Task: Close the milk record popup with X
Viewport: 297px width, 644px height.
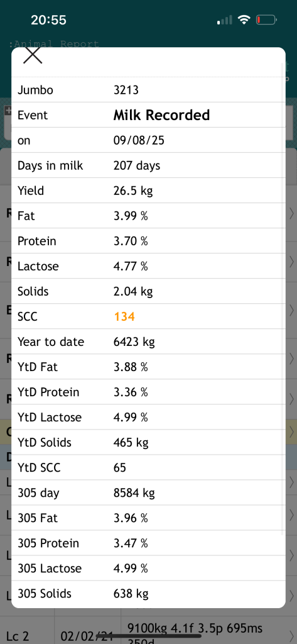Action: click(33, 55)
